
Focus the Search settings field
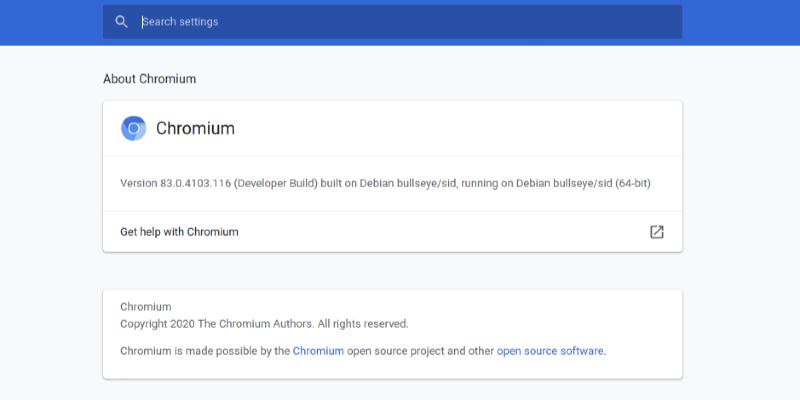400,22
